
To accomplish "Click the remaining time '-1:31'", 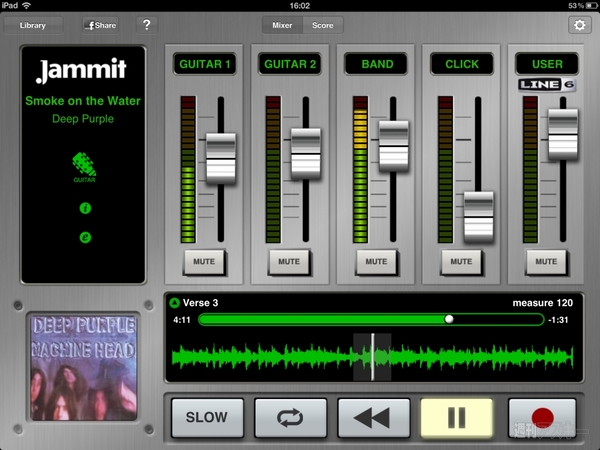I will pos(558,320).
